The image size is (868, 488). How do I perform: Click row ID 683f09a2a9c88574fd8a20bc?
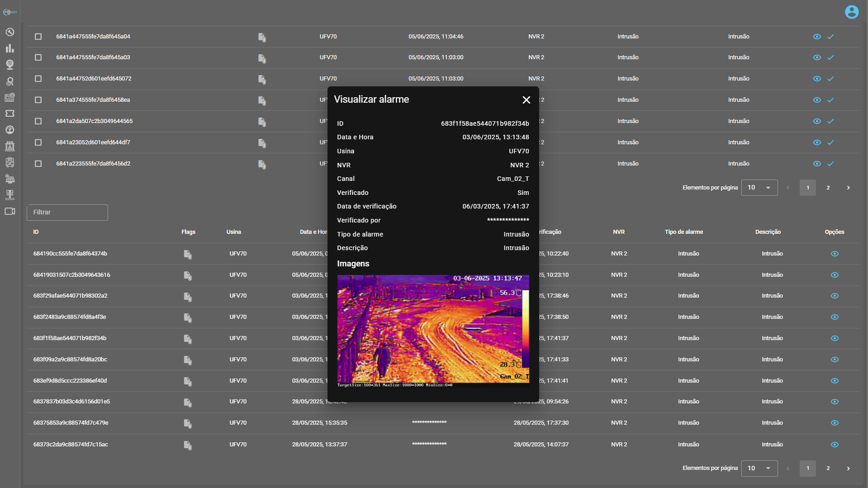click(x=70, y=360)
